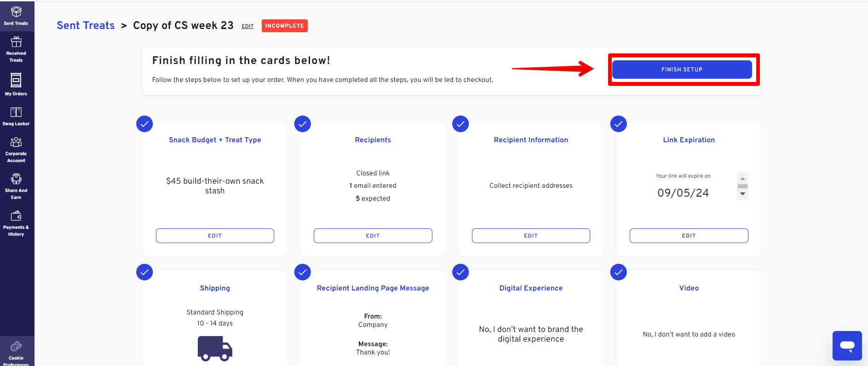868x366 pixels.
Task: Go to My Orders in sidebar
Action: point(16,81)
